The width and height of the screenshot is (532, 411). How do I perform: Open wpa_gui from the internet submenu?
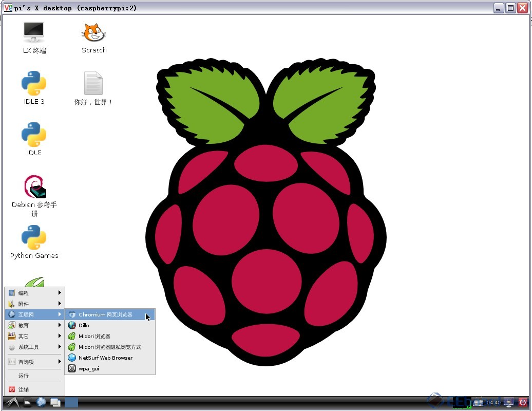click(88, 368)
